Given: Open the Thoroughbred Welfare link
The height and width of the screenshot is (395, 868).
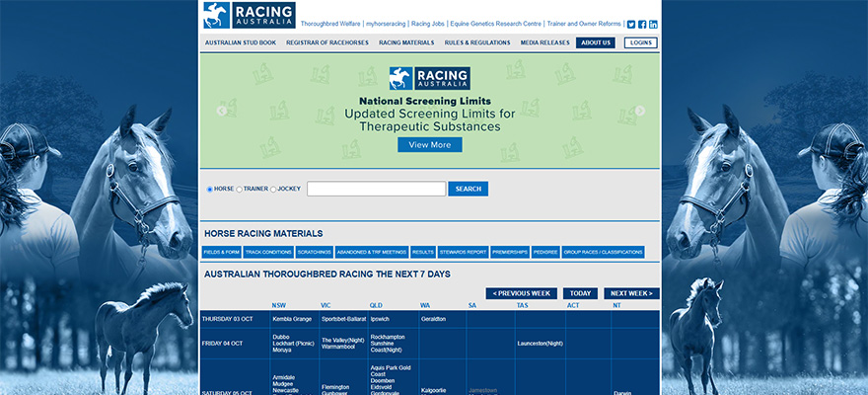Looking at the screenshot, I should (x=330, y=24).
